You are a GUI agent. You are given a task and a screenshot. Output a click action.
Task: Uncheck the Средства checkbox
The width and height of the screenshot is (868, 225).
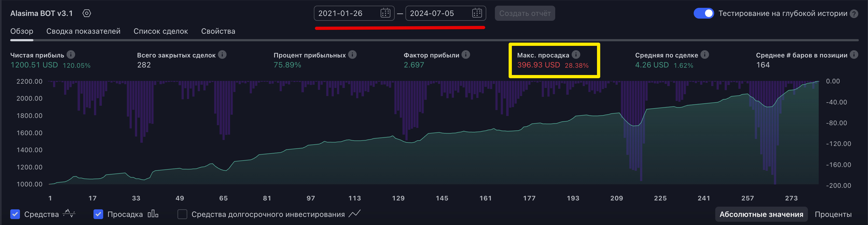coord(15,214)
